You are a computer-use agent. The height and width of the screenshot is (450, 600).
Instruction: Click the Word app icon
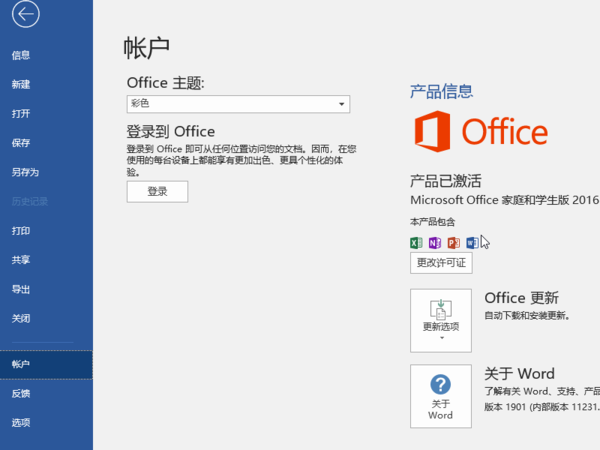472,243
